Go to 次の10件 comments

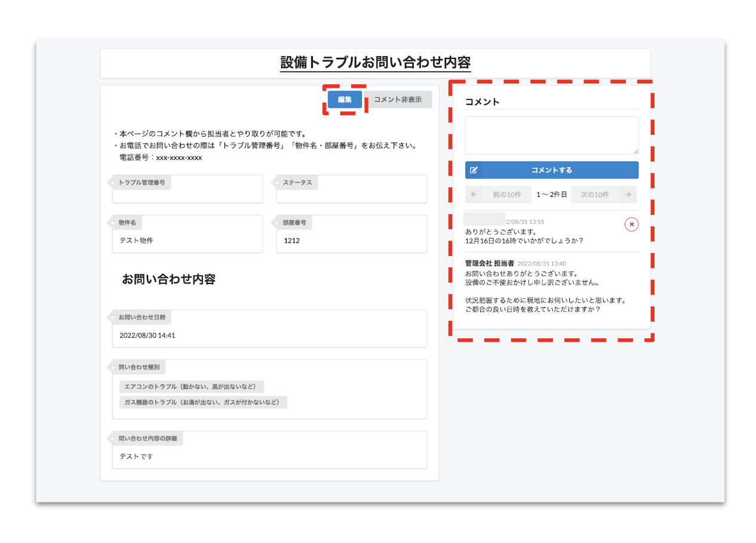pyautogui.click(x=594, y=195)
